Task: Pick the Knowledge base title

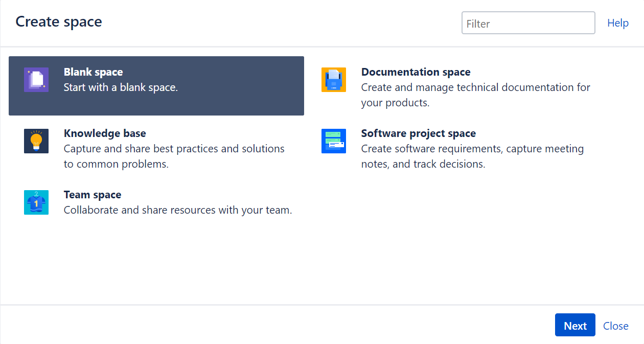Action: pyautogui.click(x=105, y=133)
